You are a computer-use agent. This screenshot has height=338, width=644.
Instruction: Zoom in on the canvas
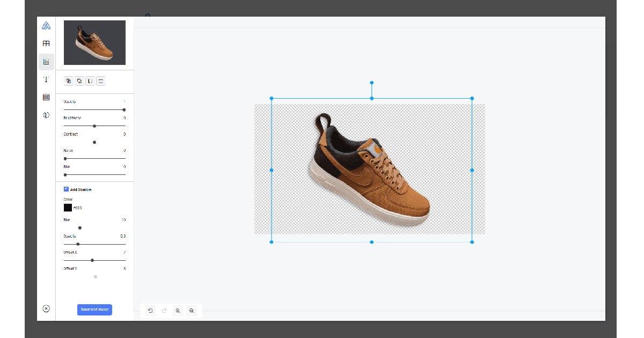pos(178,311)
